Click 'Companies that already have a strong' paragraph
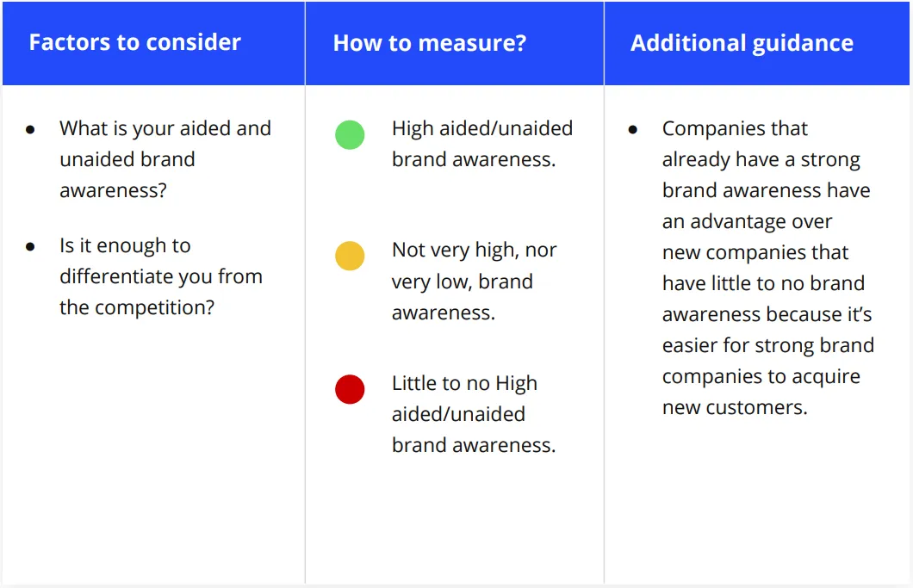The width and height of the screenshot is (913, 588). [768, 268]
